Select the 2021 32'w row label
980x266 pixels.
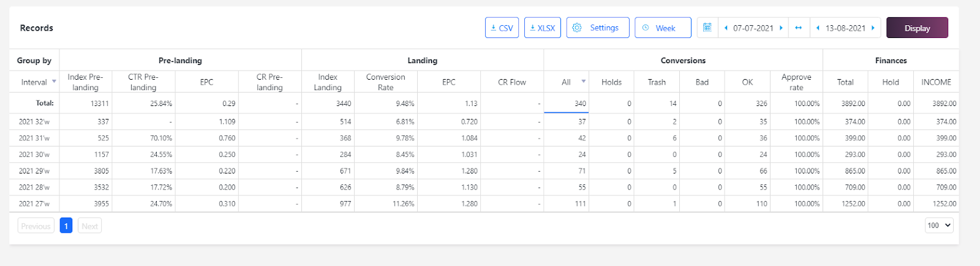click(x=34, y=121)
